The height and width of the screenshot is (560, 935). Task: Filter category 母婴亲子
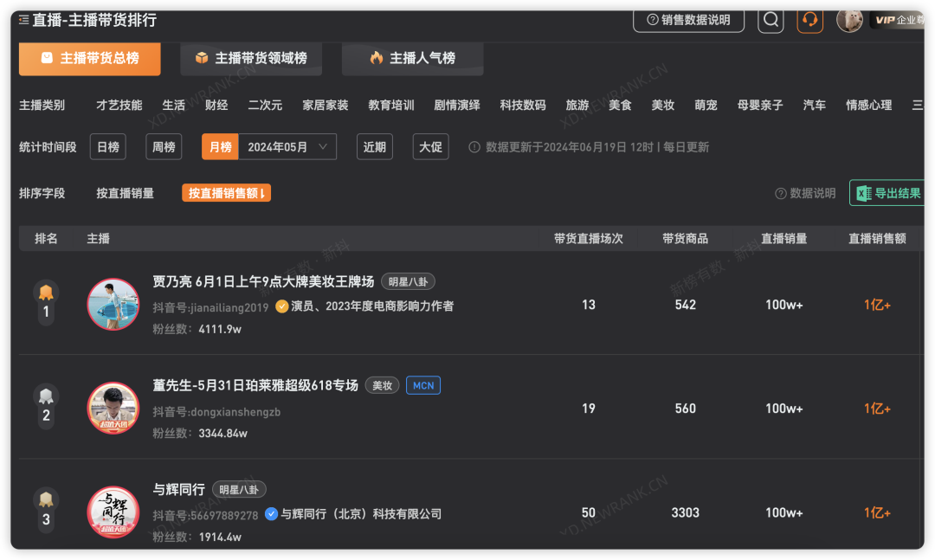760,106
